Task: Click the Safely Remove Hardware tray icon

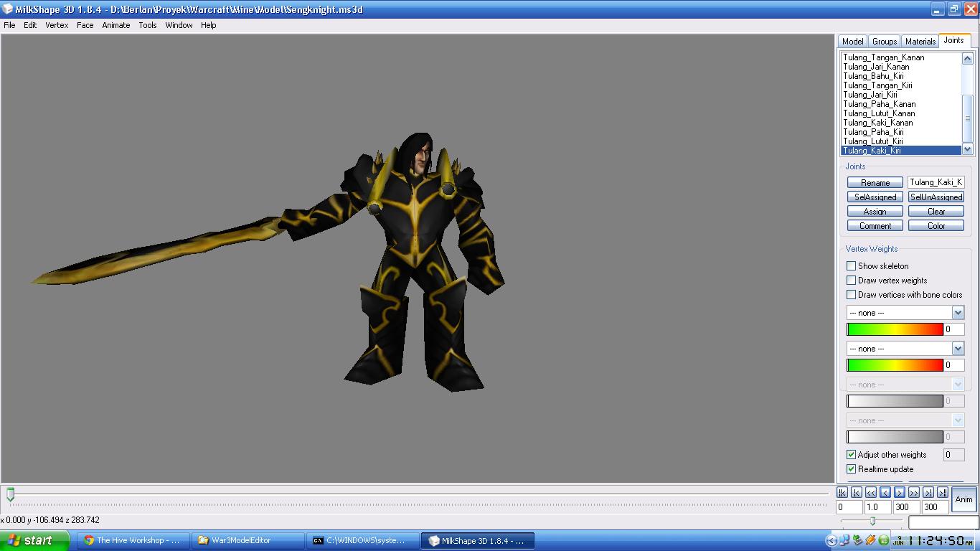Action: point(857,540)
